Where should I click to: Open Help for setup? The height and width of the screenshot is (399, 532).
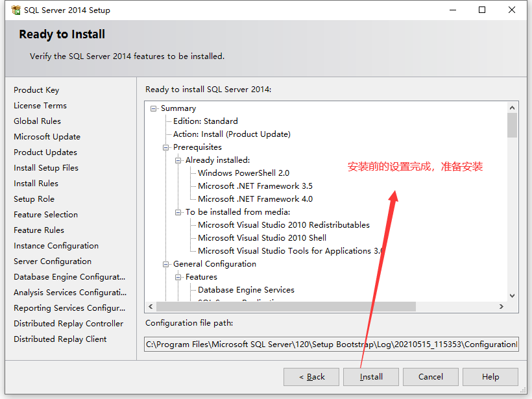click(x=490, y=377)
